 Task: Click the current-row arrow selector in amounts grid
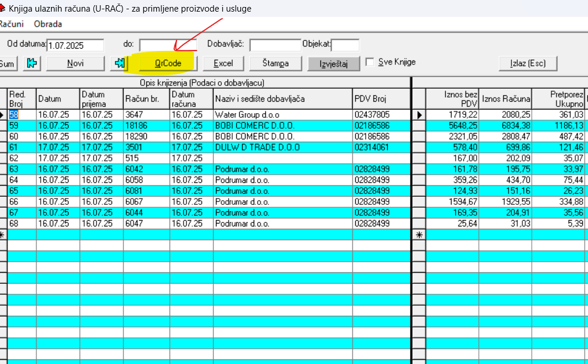pos(419,115)
